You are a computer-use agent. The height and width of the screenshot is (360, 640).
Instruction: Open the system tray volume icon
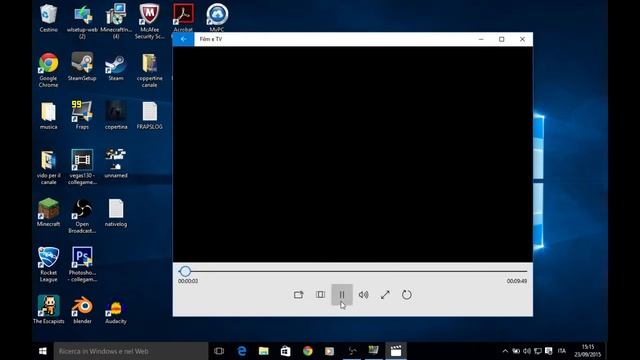click(527, 351)
